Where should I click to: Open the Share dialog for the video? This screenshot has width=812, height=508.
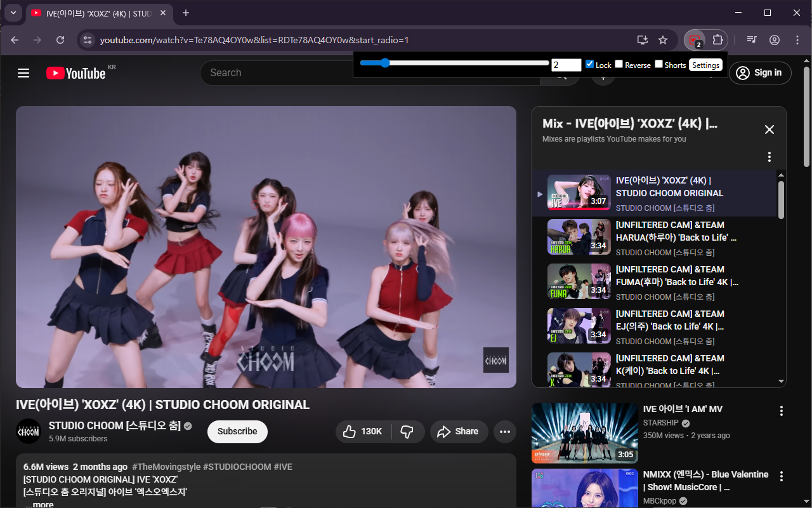click(459, 431)
